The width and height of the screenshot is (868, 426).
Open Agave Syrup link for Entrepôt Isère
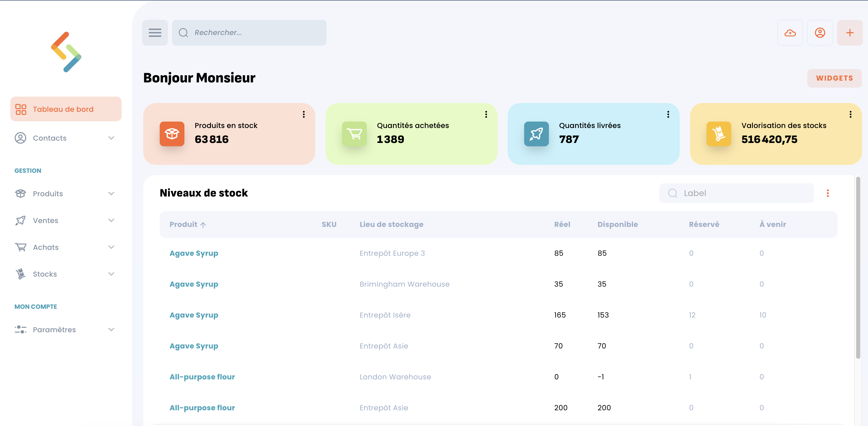[194, 315]
